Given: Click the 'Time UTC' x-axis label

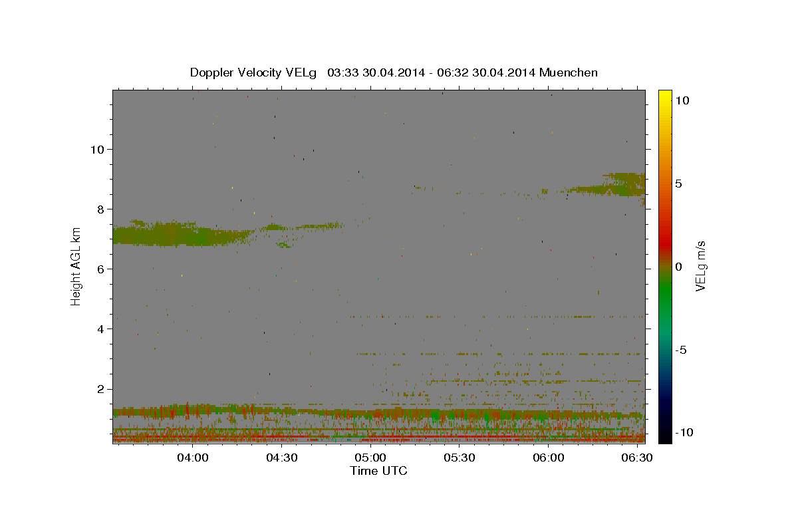Looking at the screenshot, I should click(378, 471).
